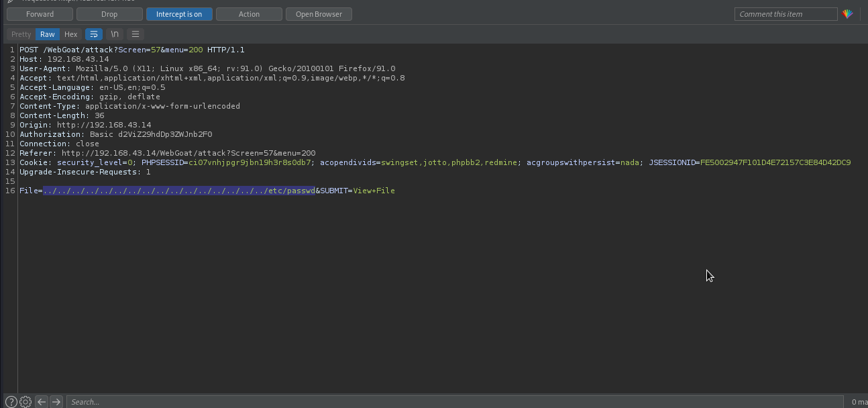Viewport: 868px width, 408px height.
Task: Open the Action menu
Action: point(249,14)
